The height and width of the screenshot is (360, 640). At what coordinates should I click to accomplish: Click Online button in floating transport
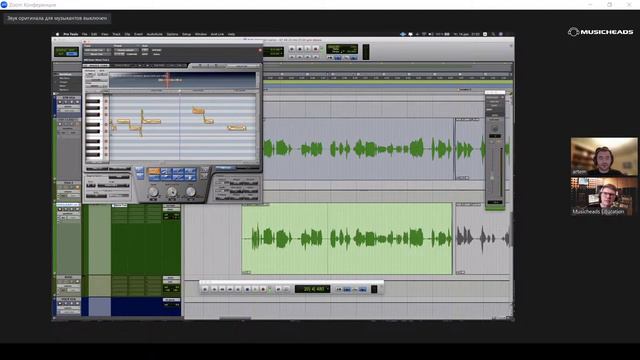(x=205, y=289)
